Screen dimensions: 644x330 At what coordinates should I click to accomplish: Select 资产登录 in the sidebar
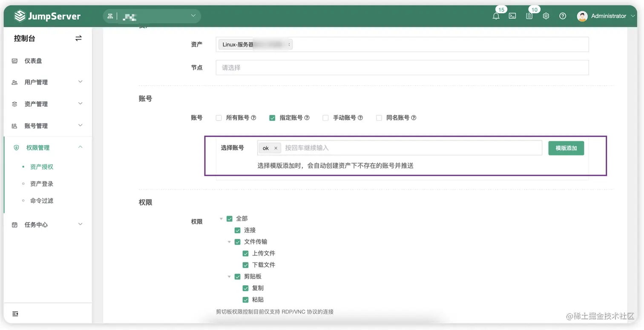click(x=41, y=184)
